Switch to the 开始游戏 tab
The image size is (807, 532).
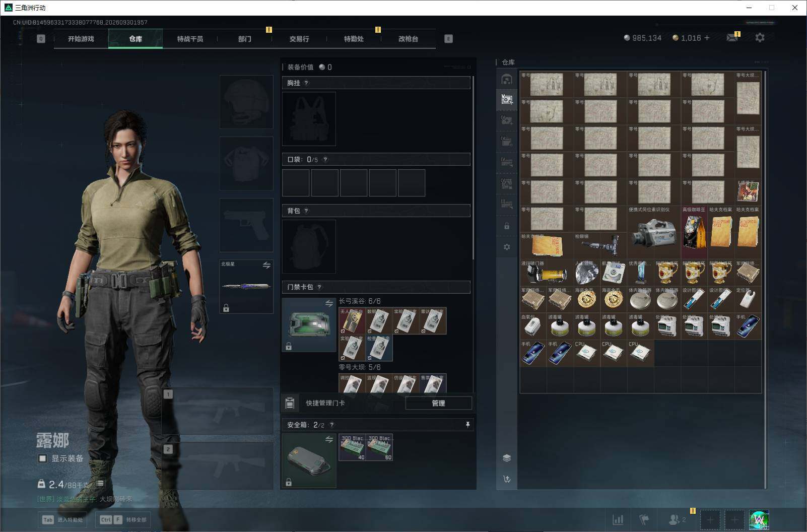click(81, 39)
